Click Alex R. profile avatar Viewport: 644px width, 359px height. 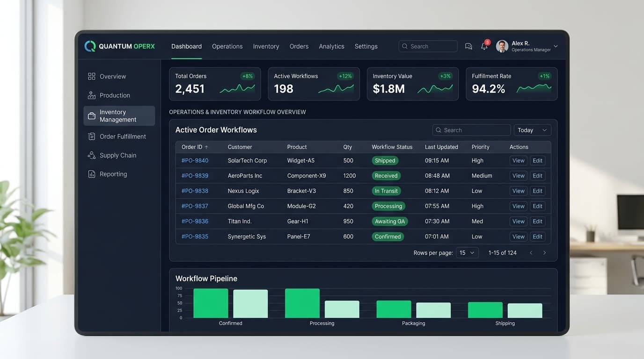click(x=502, y=46)
